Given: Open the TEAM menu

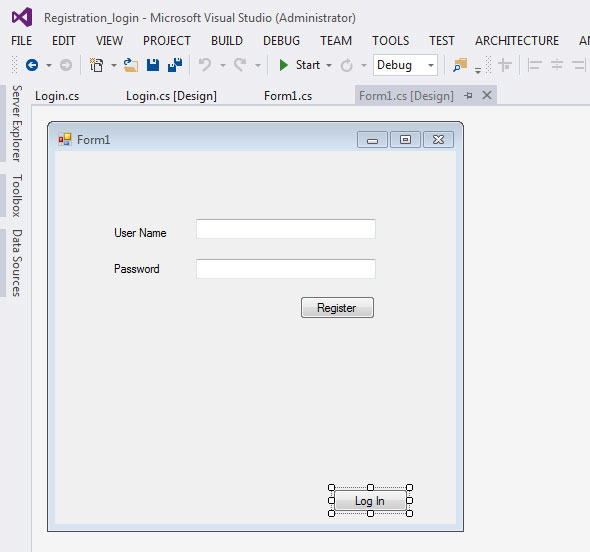Looking at the screenshot, I should (x=336, y=41).
